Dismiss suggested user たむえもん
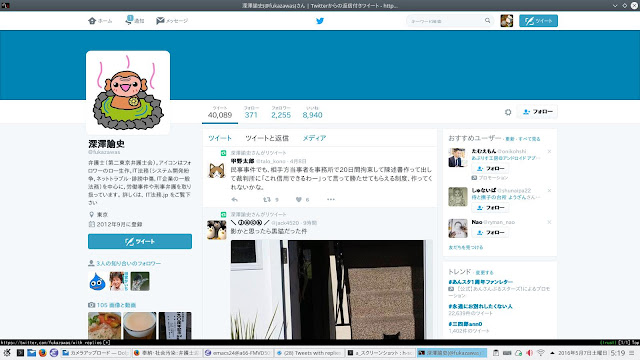The image size is (640, 360). [x=549, y=151]
